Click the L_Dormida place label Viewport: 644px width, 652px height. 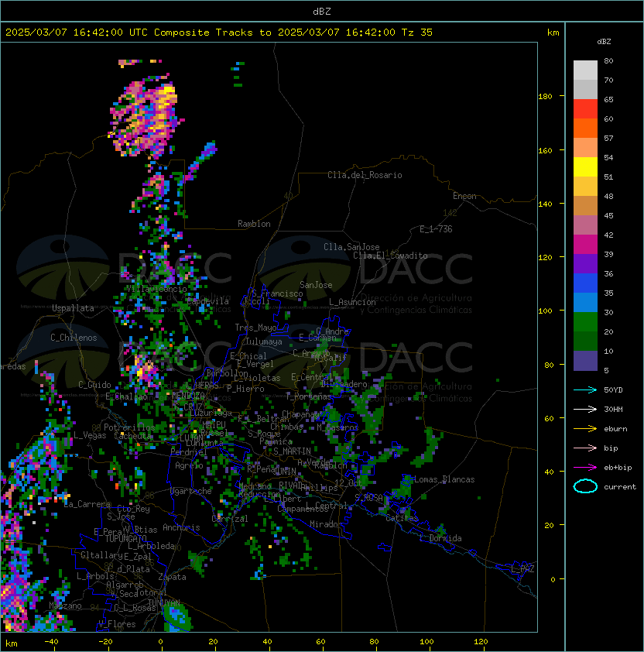pyautogui.click(x=440, y=538)
